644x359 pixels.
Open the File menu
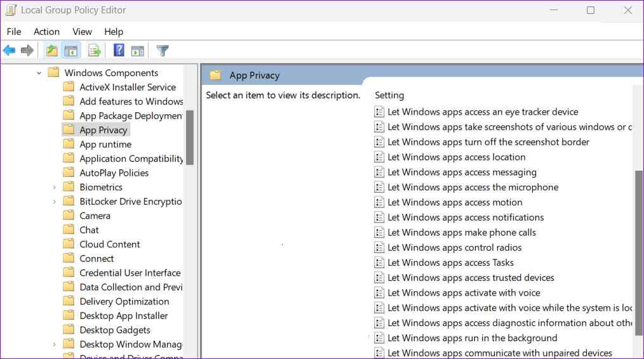[x=14, y=32]
